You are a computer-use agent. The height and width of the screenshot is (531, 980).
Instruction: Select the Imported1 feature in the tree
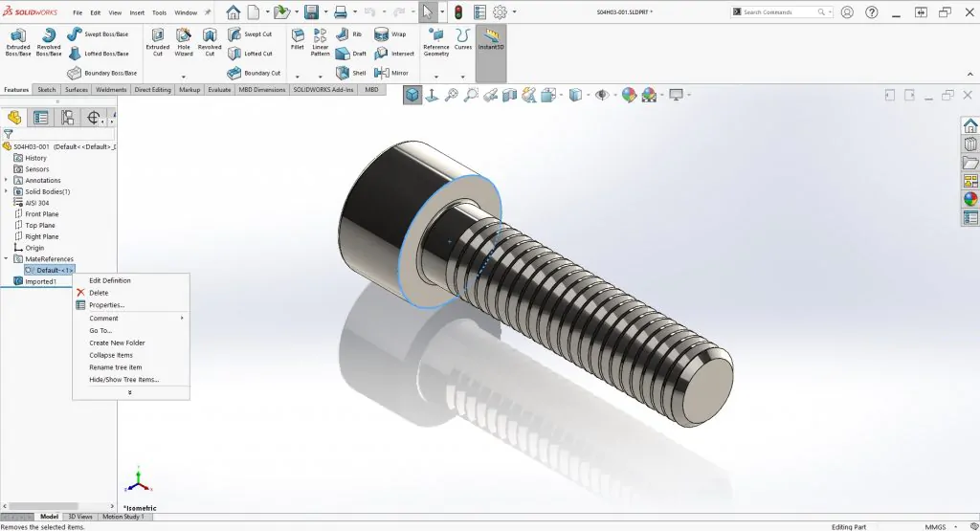click(x=40, y=281)
